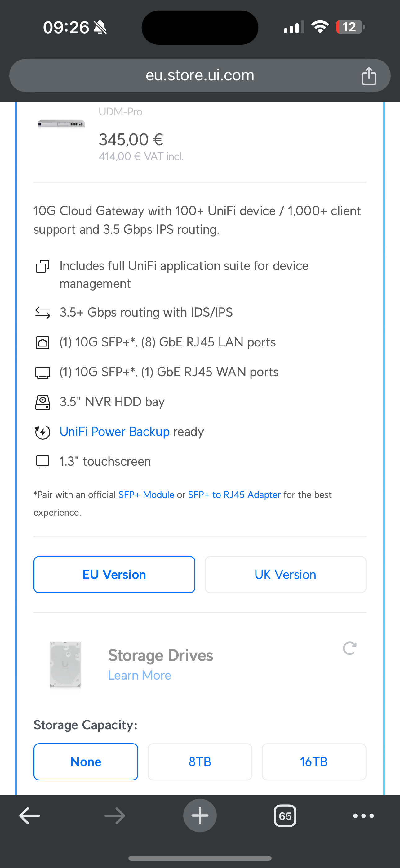Choose 16TB storage capacity
400x868 pixels.
313,762
